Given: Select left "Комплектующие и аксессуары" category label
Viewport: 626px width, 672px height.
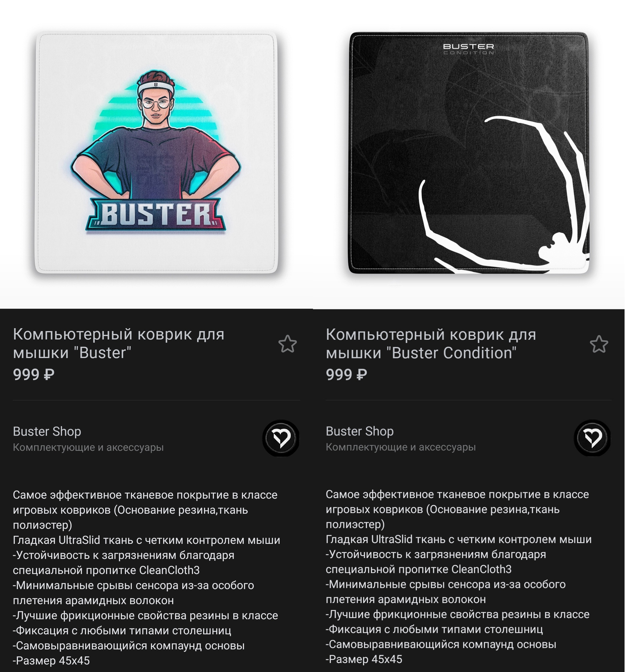Looking at the screenshot, I should click(88, 447).
